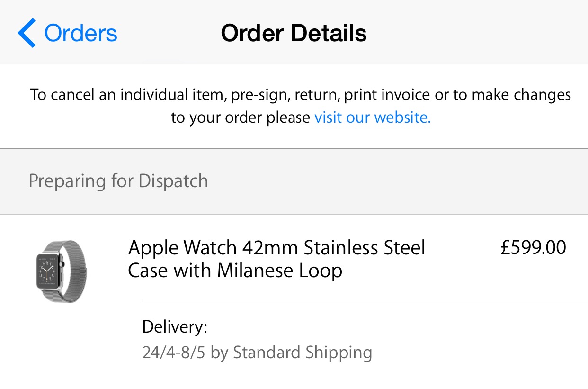Tap the watch face in the product image
The width and height of the screenshot is (588, 389).
pos(49,271)
